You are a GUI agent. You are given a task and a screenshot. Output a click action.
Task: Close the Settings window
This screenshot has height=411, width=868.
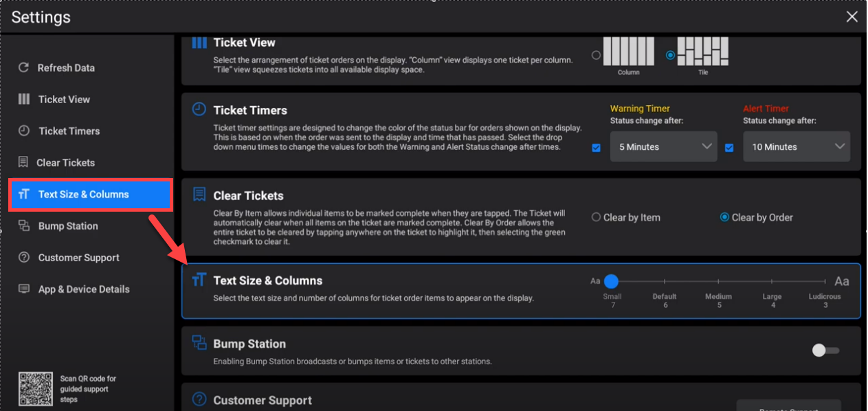point(852,16)
